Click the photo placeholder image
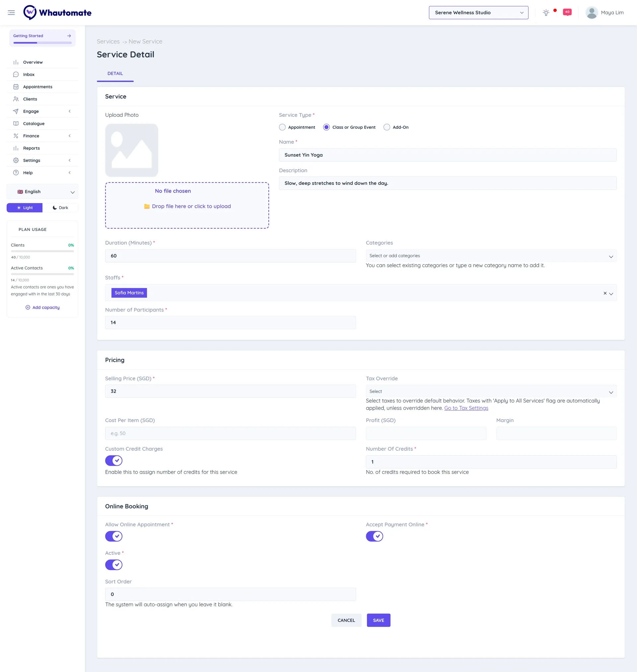 tap(132, 150)
